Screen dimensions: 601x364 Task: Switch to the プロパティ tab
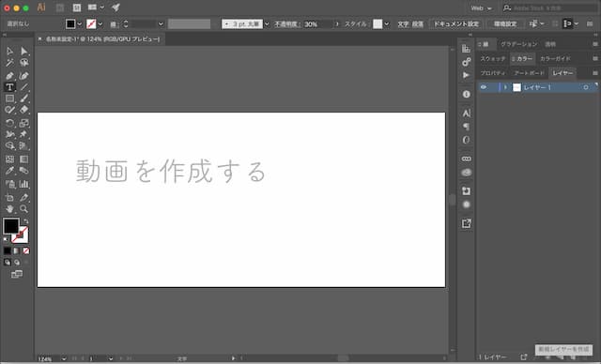pos(493,73)
